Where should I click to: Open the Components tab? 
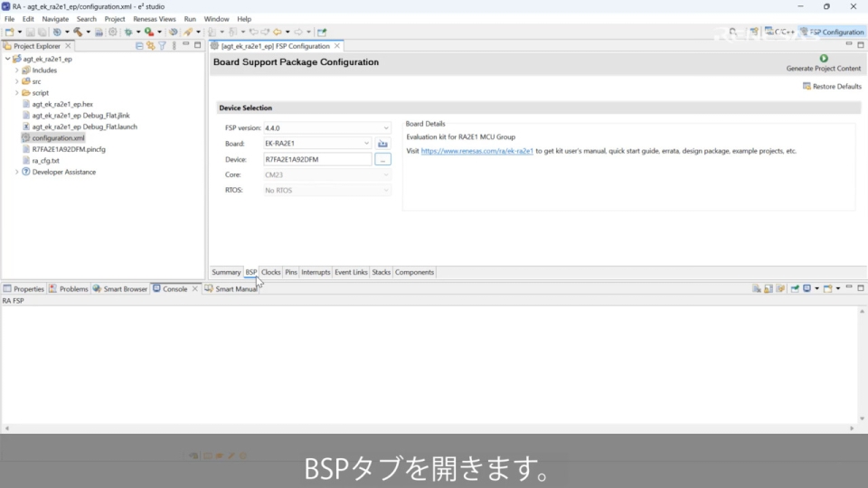(414, 272)
